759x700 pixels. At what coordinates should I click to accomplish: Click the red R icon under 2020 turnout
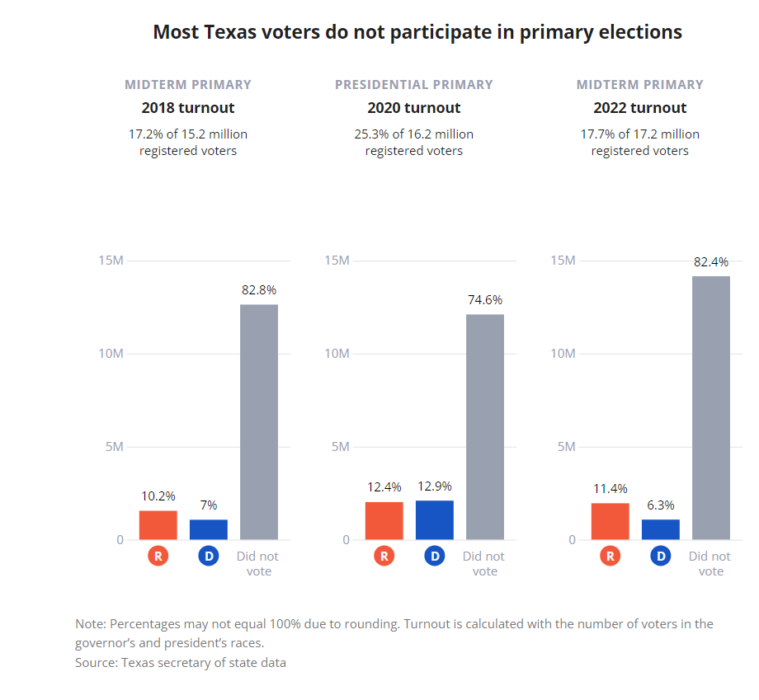(x=384, y=557)
